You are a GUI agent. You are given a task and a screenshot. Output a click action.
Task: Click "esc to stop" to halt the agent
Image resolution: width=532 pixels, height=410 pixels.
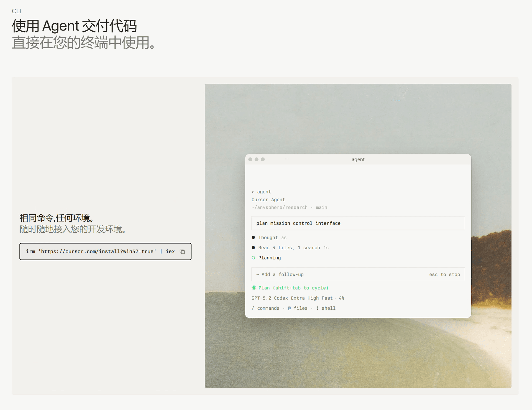click(444, 274)
